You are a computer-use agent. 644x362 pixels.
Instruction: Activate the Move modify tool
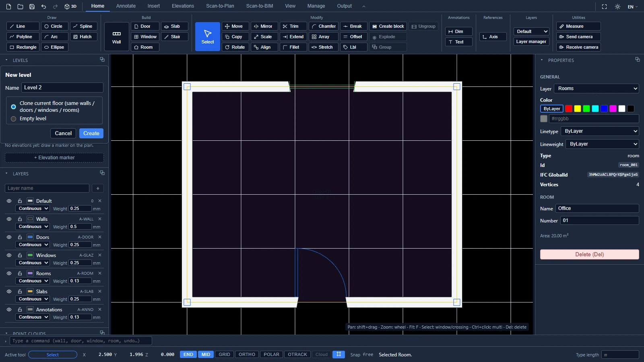point(235,26)
